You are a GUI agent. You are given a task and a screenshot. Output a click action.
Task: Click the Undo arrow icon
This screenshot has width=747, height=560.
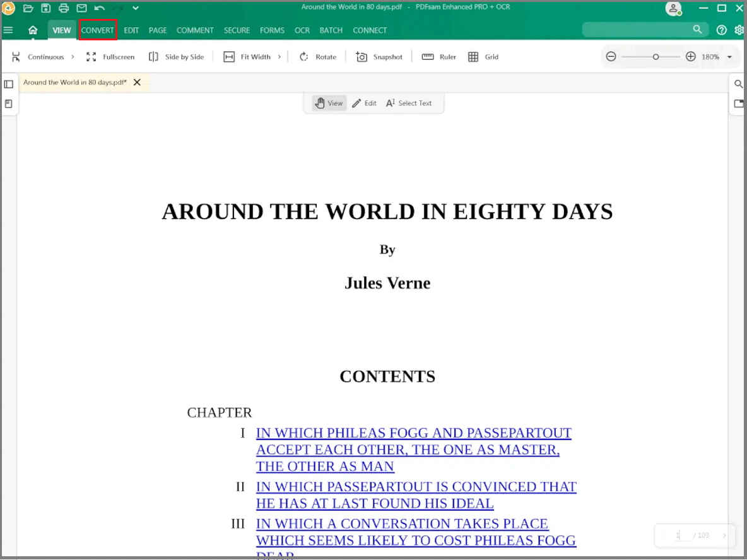pyautogui.click(x=100, y=8)
